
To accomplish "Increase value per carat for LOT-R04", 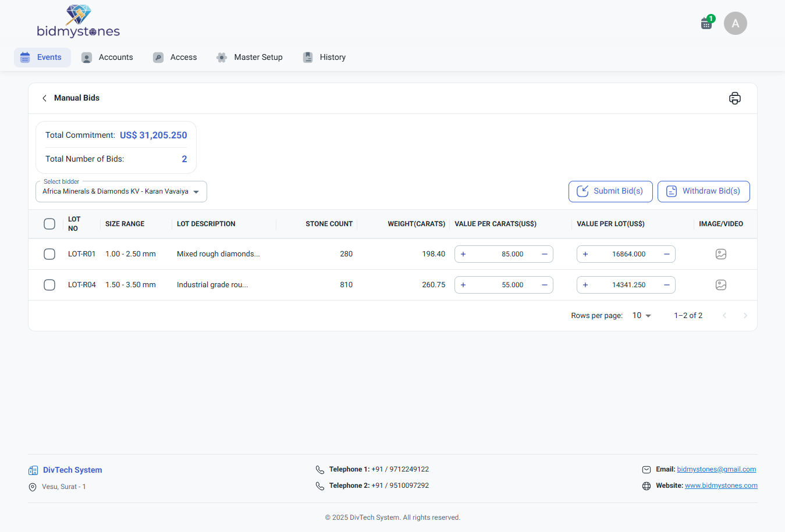I will [463, 285].
